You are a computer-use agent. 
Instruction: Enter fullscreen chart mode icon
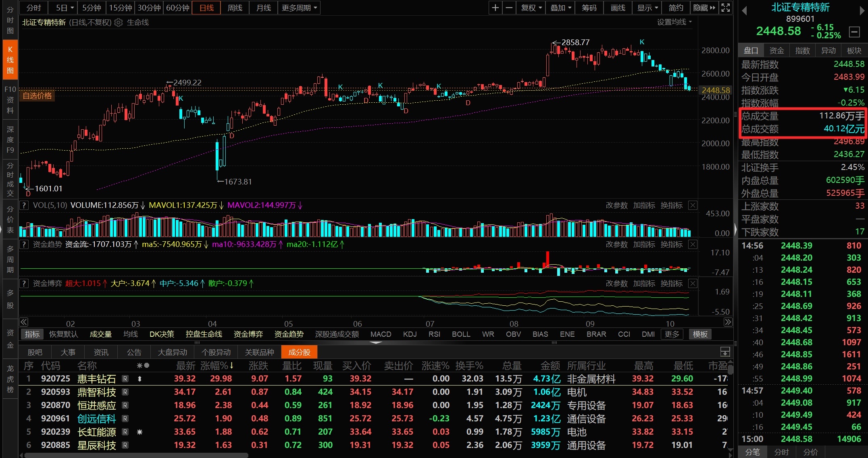click(x=725, y=8)
